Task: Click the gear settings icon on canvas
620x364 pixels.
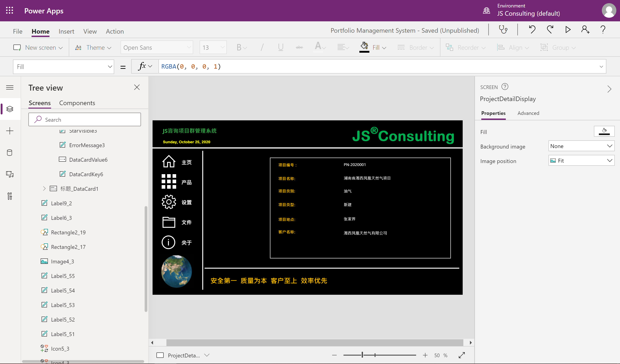Action: click(x=169, y=202)
